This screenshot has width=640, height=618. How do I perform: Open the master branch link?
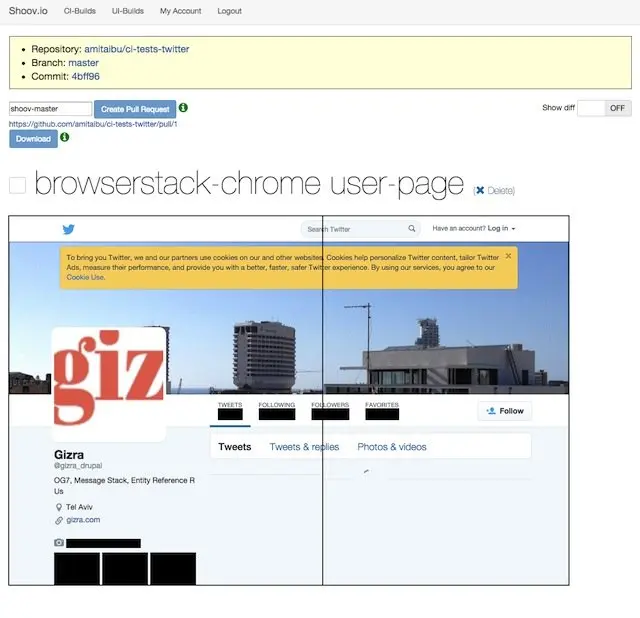click(84, 63)
